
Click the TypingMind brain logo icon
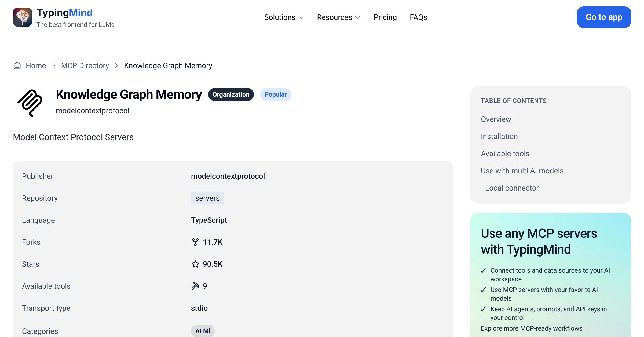coord(23,17)
